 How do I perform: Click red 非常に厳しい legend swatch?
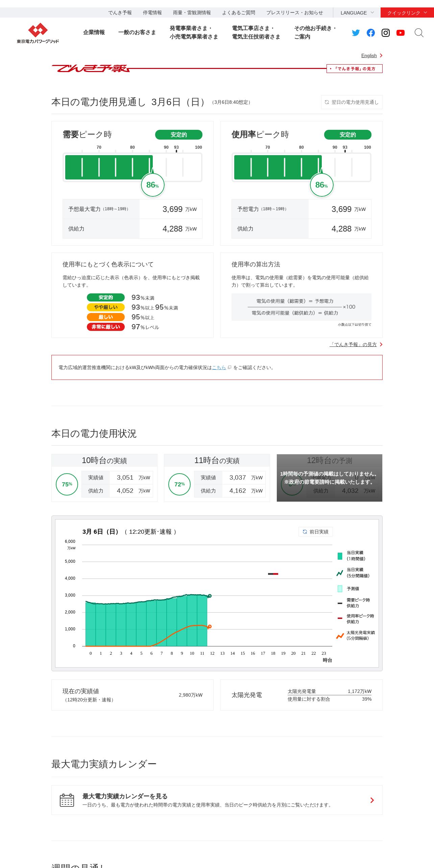[x=106, y=327]
